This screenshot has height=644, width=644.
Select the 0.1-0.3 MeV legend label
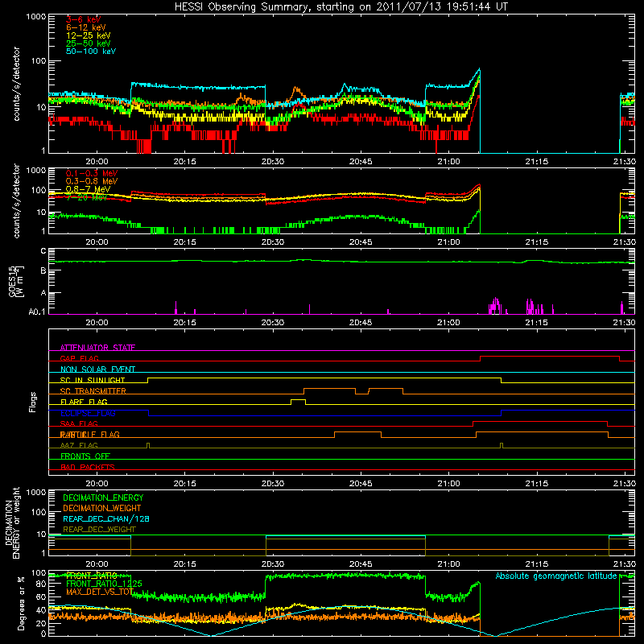point(92,173)
